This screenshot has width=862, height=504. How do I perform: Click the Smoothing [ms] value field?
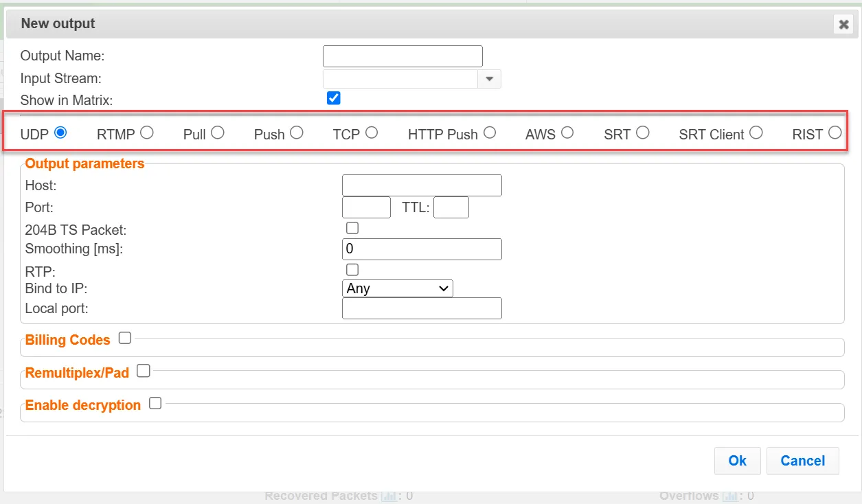point(422,249)
